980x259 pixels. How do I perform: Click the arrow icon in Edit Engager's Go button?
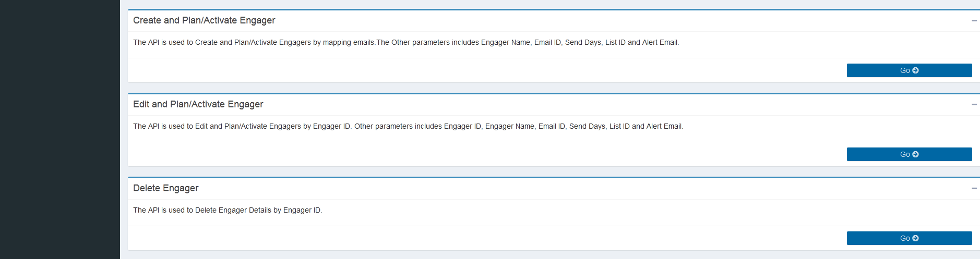click(x=915, y=154)
